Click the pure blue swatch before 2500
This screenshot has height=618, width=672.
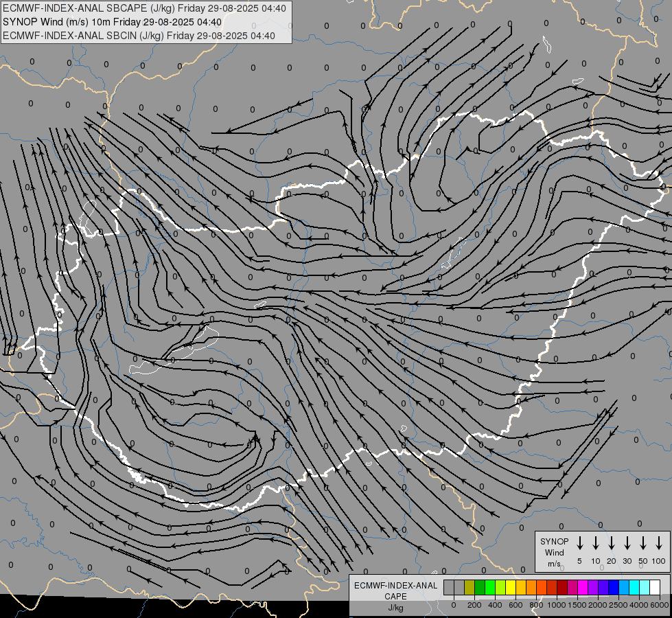pos(614,587)
